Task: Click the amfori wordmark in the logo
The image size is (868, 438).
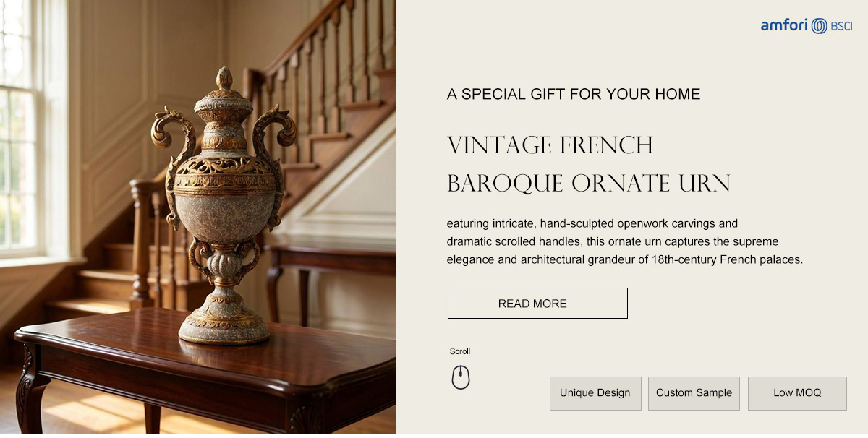Action: click(785, 26)
